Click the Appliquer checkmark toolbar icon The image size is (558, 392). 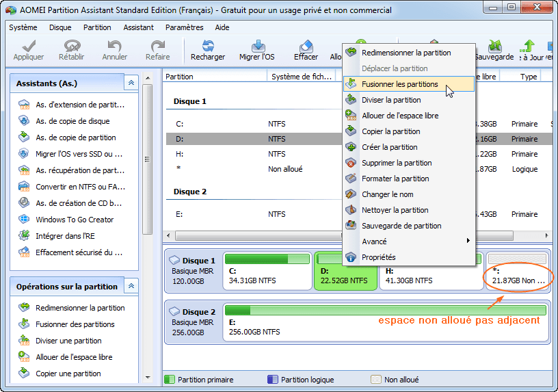click(x=29, y=46)
